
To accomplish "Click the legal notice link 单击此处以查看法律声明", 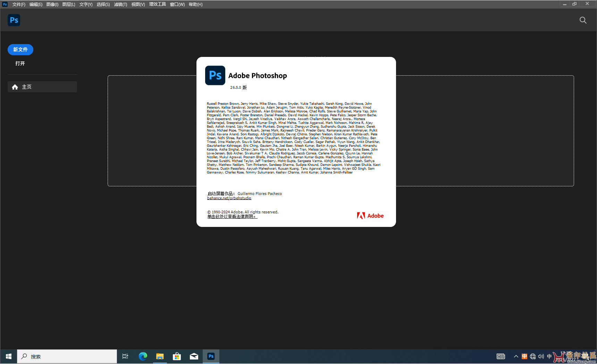I will pos(232,217).
